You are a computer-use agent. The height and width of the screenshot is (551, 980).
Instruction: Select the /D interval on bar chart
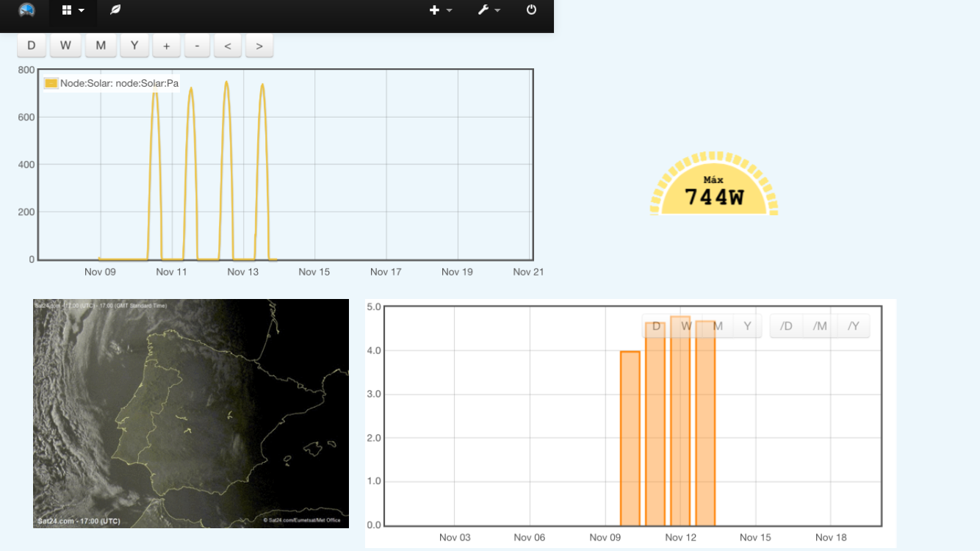point(786,326)
